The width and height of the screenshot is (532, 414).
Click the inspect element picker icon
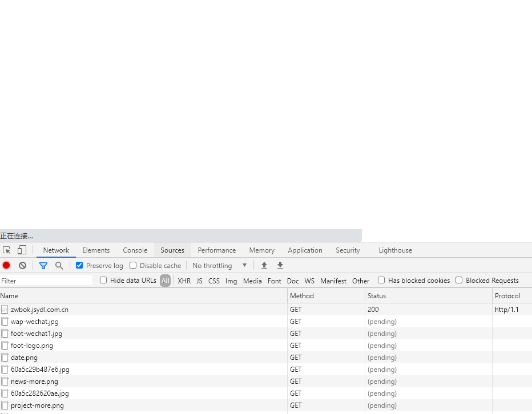coord(7,250)
